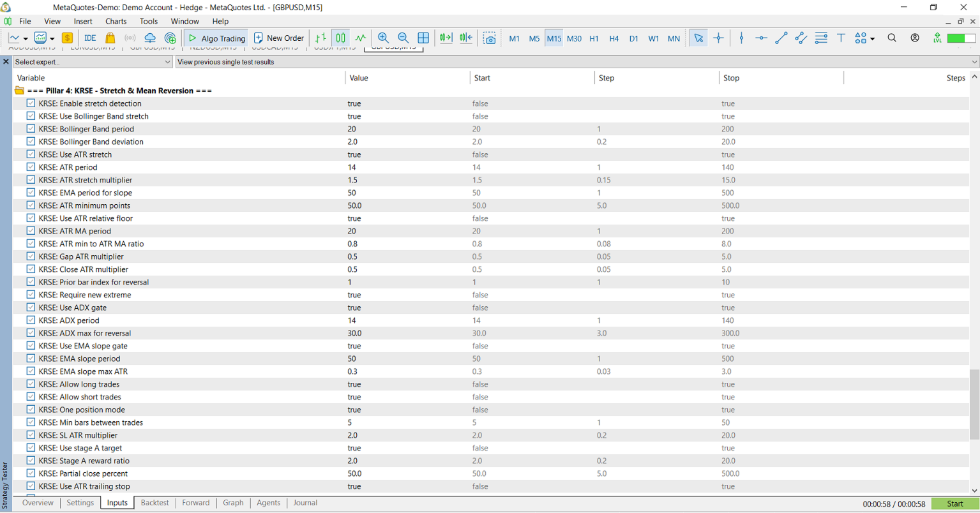This screenshot has height=513, width=980.
Task: Open the Market shopping bag icon
Action: tap(110, 38)
